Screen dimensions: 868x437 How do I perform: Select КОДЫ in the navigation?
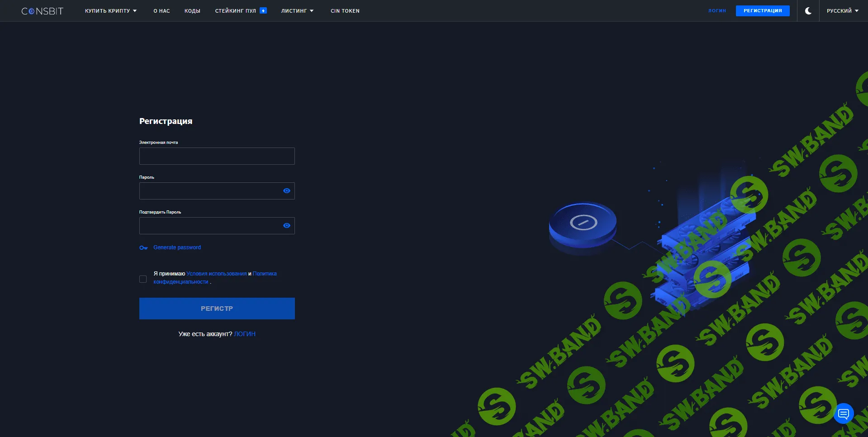(192, 10)
